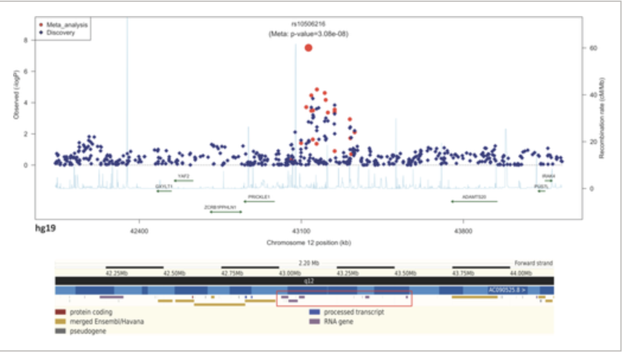Click the large red rs10506216 lead SNP dot
Screen dimensions: 637x364
point(308,47)
